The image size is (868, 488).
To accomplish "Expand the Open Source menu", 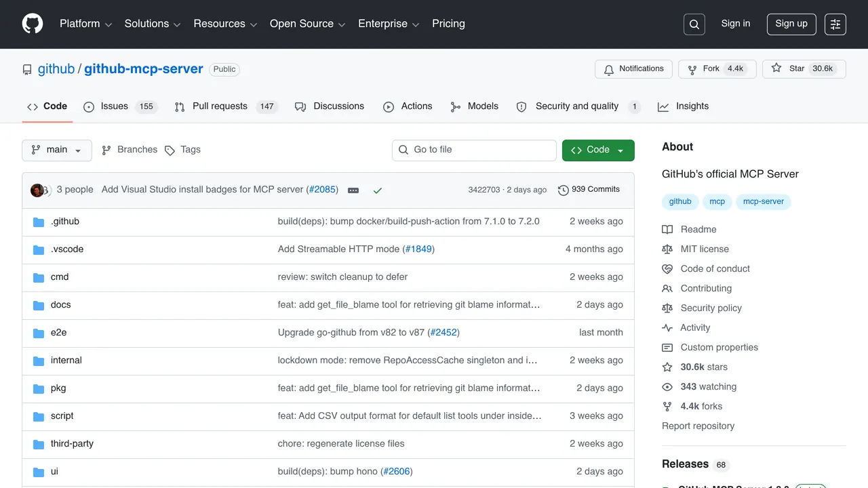I will pyautogui.click(x=308, y=24).
